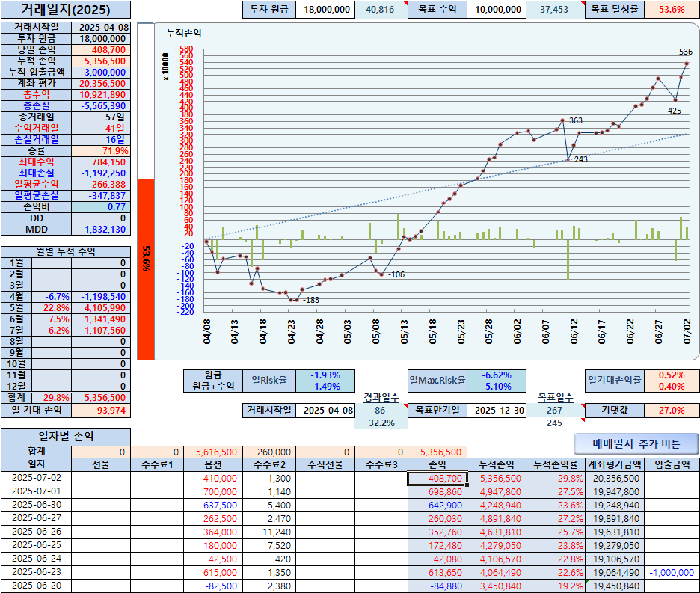Select the 일평균손실 value -347,837
This screenshot has height=593, width=700.
click(101, 196)
